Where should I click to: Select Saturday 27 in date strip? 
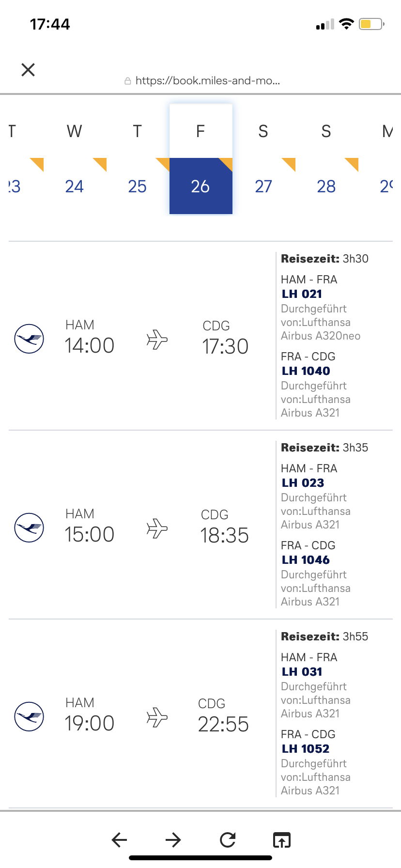pyautogui.click(x=263, y=186)
